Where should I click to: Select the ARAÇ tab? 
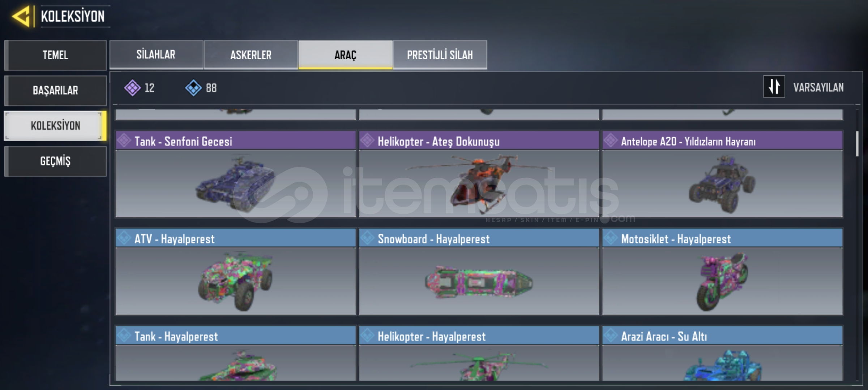pyautogui.click(x=345, y=55)
